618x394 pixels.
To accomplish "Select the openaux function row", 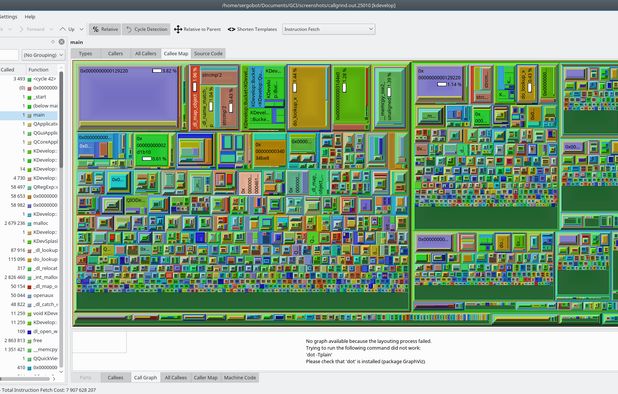I will [x=29, y=296].
